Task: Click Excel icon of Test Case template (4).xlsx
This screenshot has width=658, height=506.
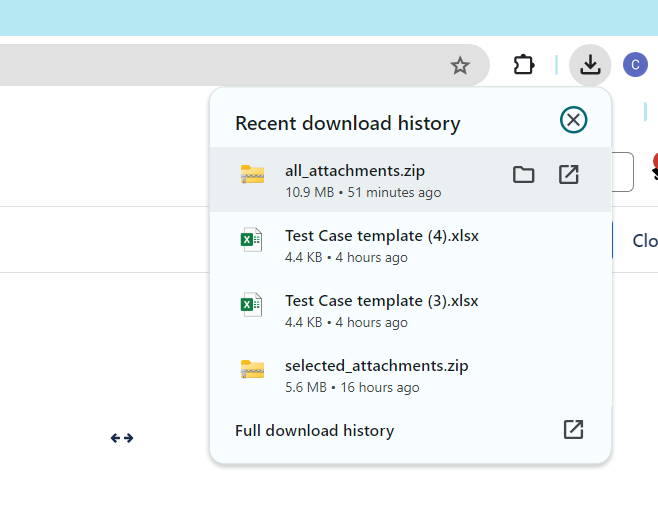Action: [251, 240]
